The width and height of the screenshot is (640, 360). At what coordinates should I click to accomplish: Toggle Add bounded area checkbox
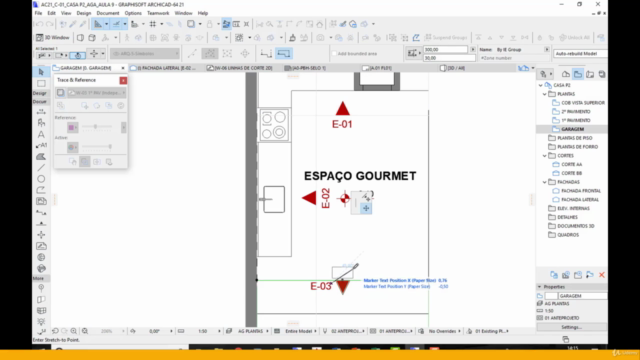point(334,53)
